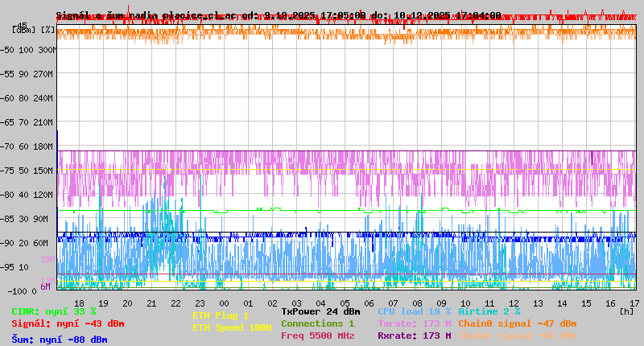Click hour '15' on the time axis

[x=587, y=303]
